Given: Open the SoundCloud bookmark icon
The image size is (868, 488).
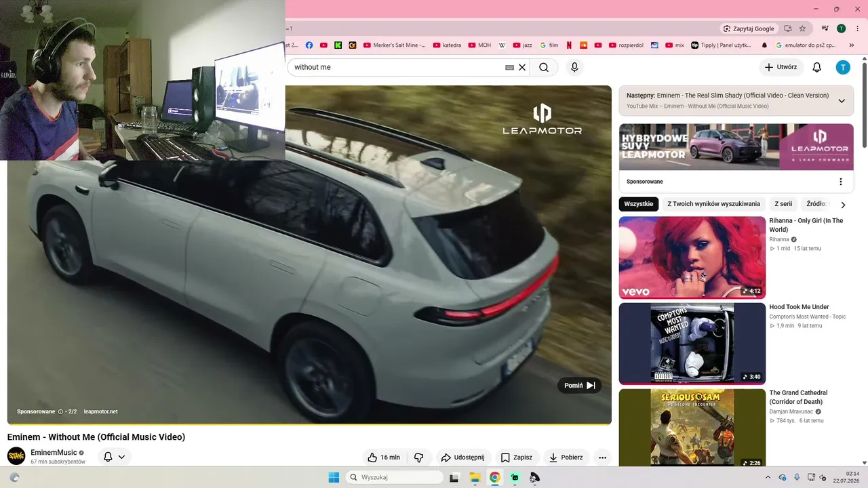Looking at the screenshot, I should pyautogui.click(x=583, y=45).
